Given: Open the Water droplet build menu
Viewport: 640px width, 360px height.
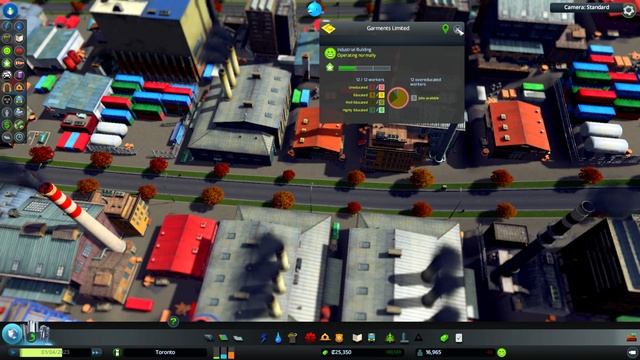Looking at the screenshot, I should click(278, 338).
